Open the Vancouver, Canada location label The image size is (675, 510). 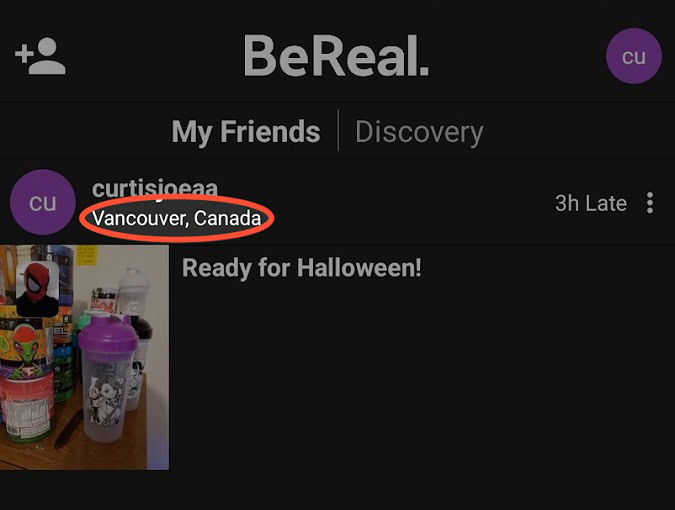(176, 218)
